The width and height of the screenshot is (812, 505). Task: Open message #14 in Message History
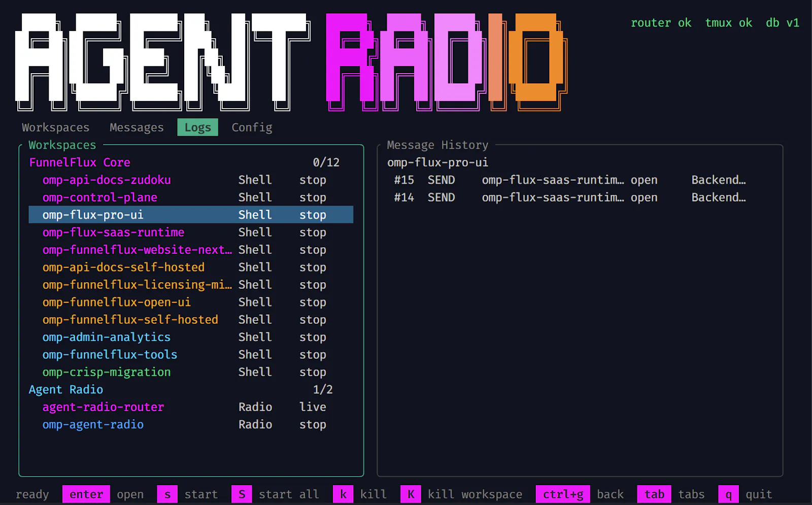pos(570,197)
